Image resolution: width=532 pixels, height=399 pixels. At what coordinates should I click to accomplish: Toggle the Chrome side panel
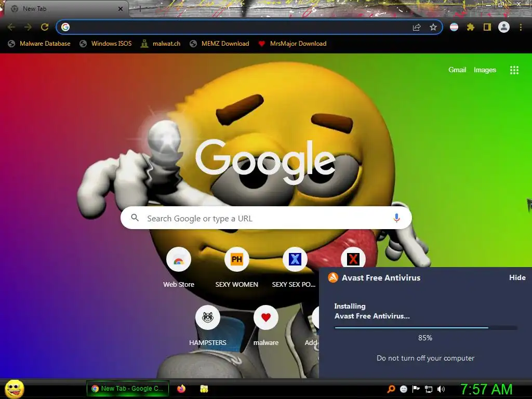coord(487,27)
